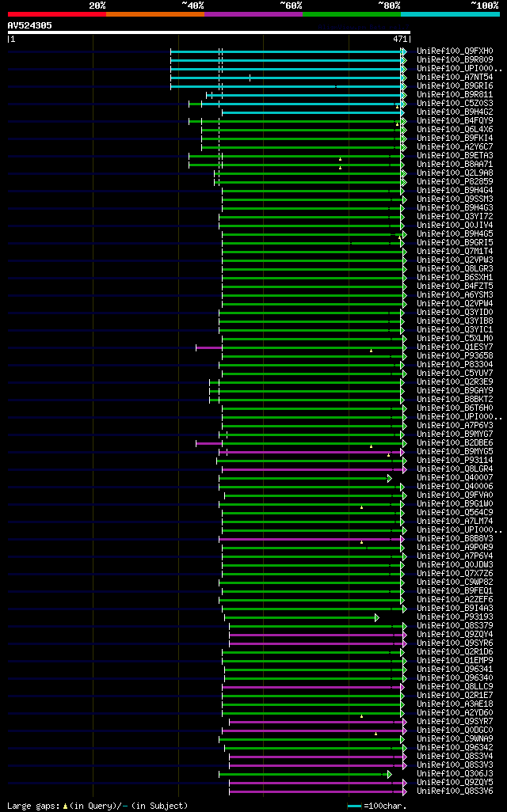Image resolution: width=507 pixels, height=812 pixels.
Task: Select label UniRef100_P82859
Action: pos(455,182)
